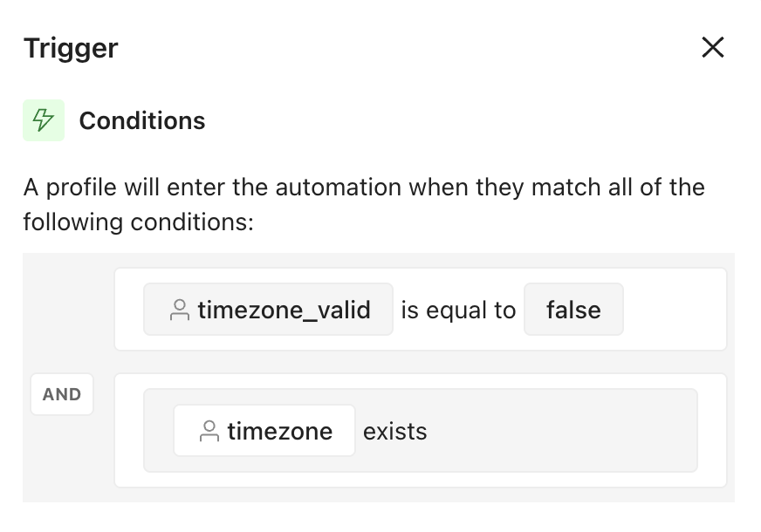Click the person icon beside timezone_valid

(180, 310)
